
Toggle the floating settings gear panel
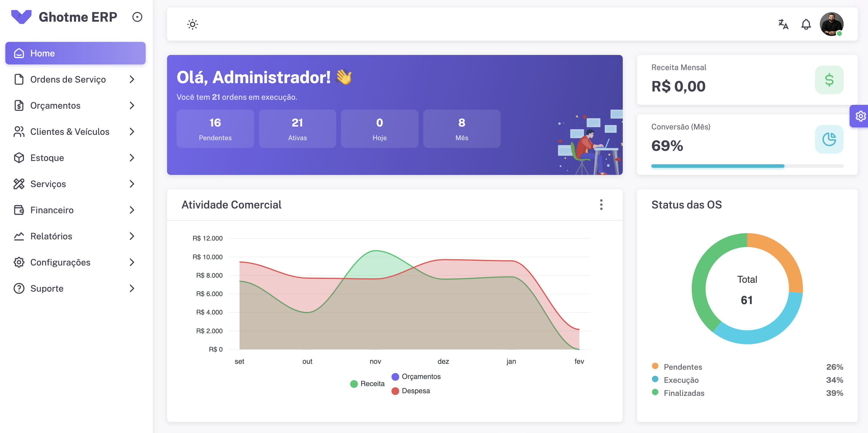(861, 116)
